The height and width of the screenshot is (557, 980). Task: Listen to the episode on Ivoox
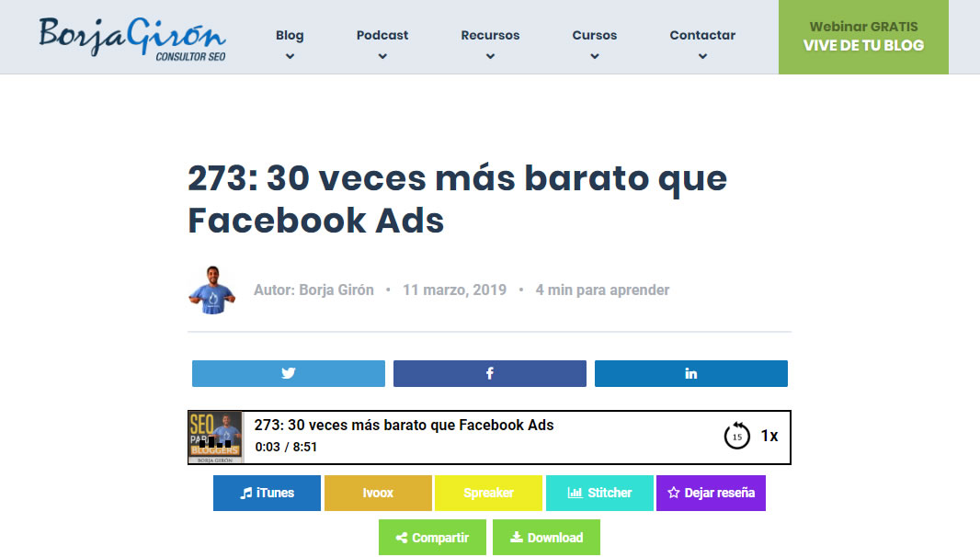pos(378,493)
